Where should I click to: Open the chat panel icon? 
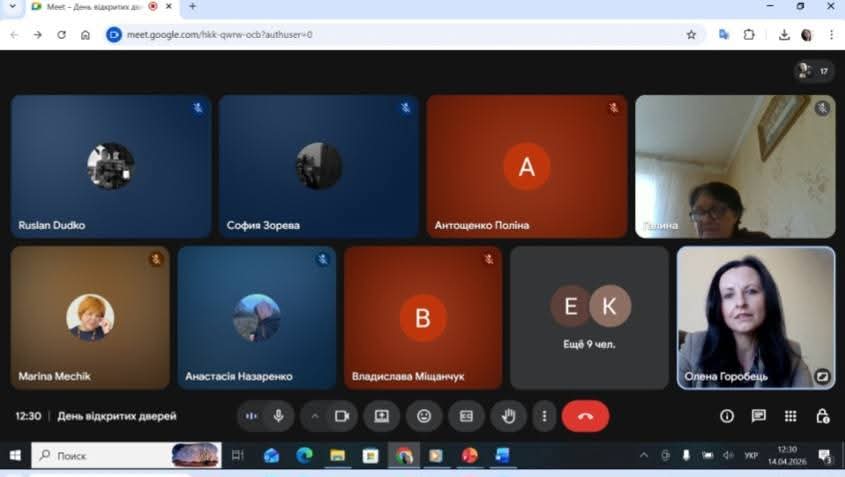(x=759, y=416)
